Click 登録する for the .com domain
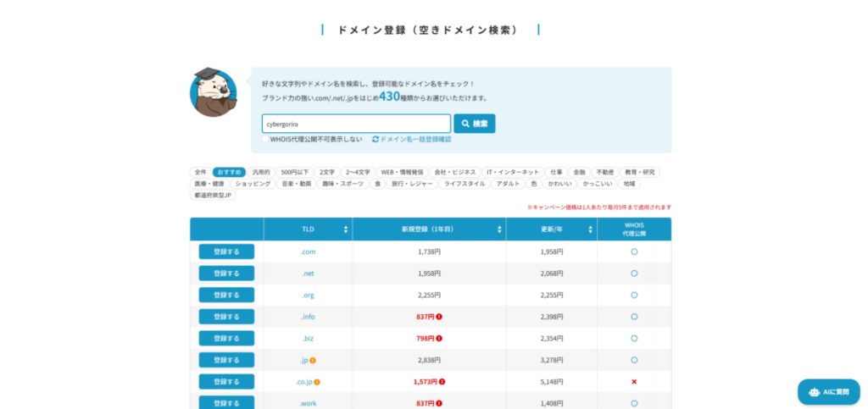 (226, 251)
